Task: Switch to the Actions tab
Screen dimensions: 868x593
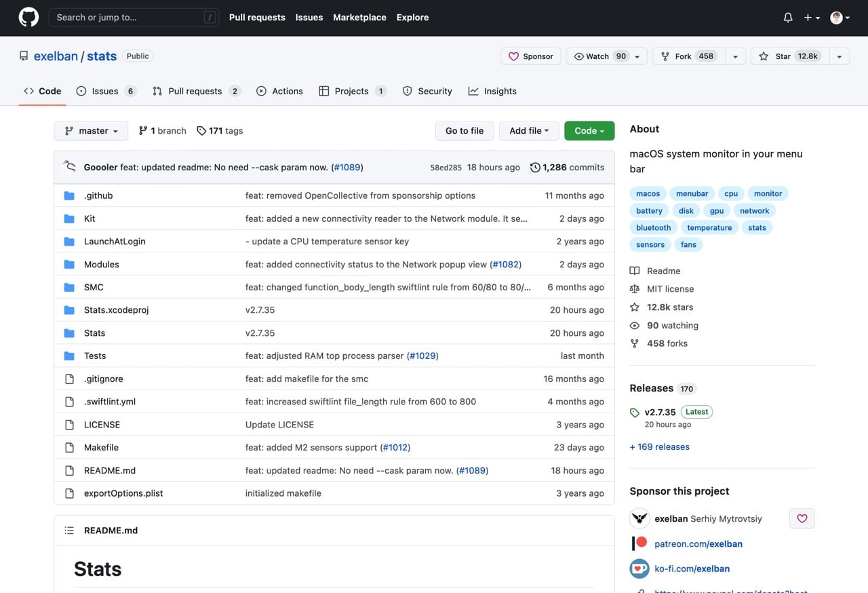Action: click(279, 91)
